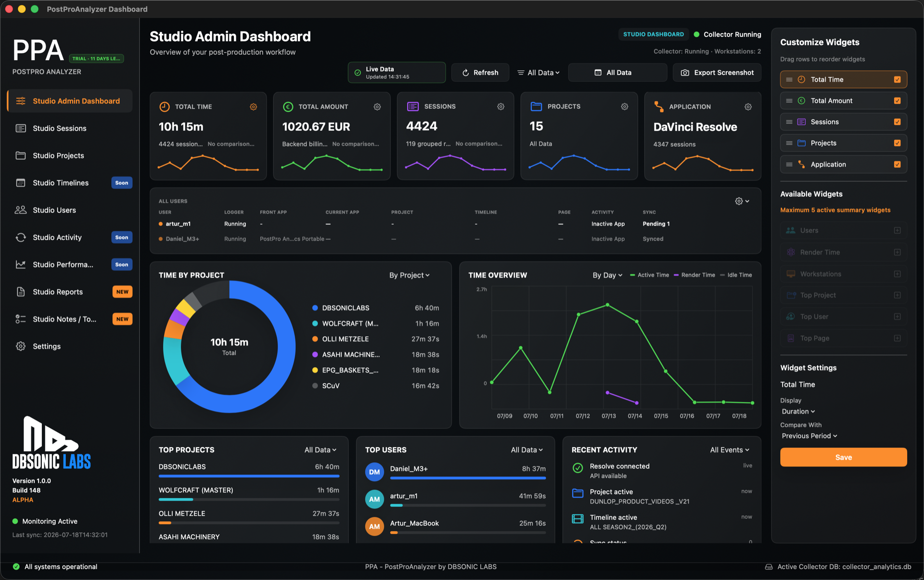Open the All Data filter dropdown in toolbar
The image size is (924, 580).
click(x=539, y=73)
